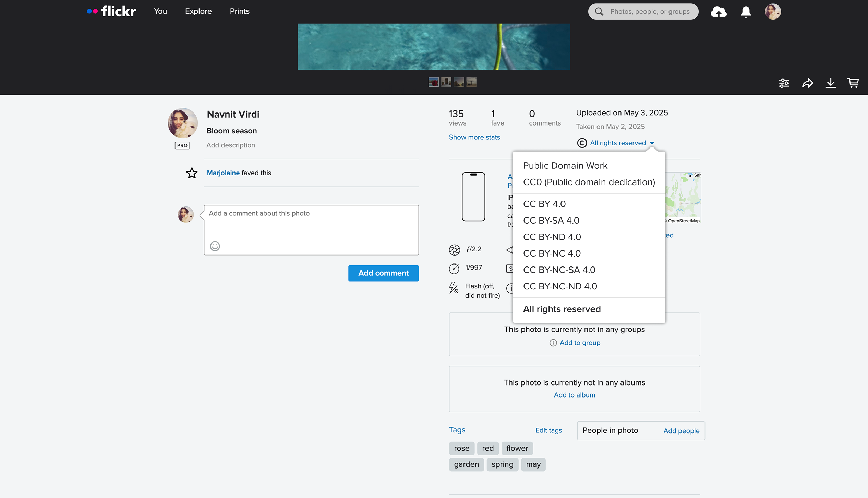This screenshot has height=498, width=868.
Task: Select the rose tag
Action: [461, 448]
